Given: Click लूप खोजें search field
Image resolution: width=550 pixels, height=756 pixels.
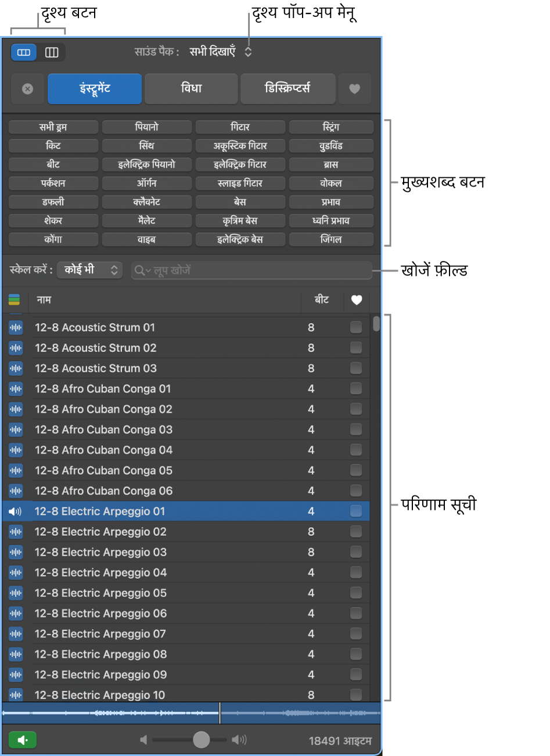Looking at the screenshot, I should tap(251, 270).
